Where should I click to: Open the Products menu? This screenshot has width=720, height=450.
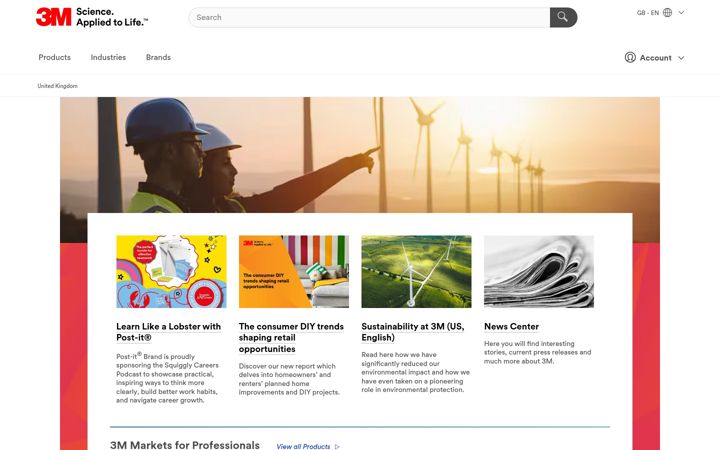(x=55, y=57)
